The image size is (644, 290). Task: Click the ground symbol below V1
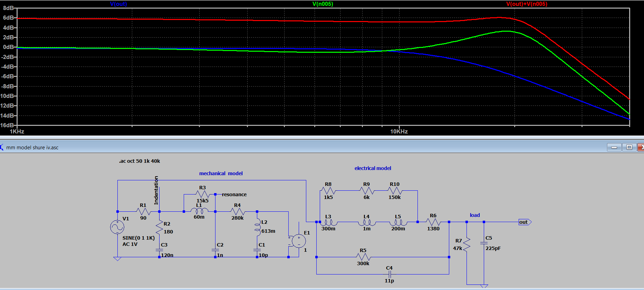(x=117, y=259)
